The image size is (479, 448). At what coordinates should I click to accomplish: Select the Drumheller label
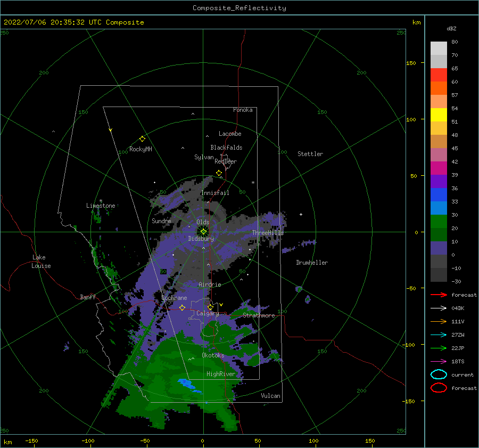click(312, 263)
